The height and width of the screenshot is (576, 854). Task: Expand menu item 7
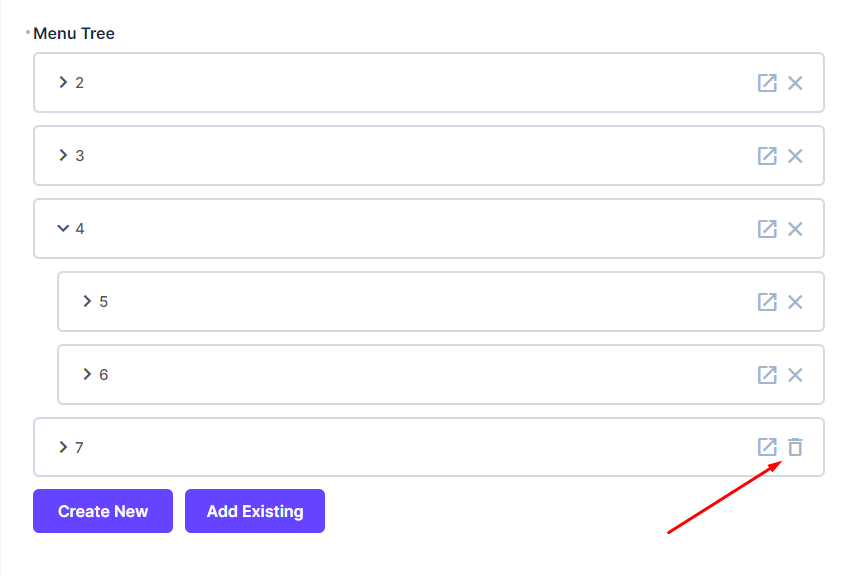(62, 447)
